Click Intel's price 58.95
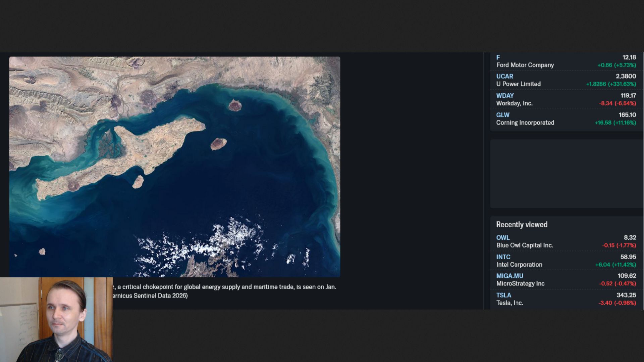Screen dimensions: 644x362 tap(628, 257)
